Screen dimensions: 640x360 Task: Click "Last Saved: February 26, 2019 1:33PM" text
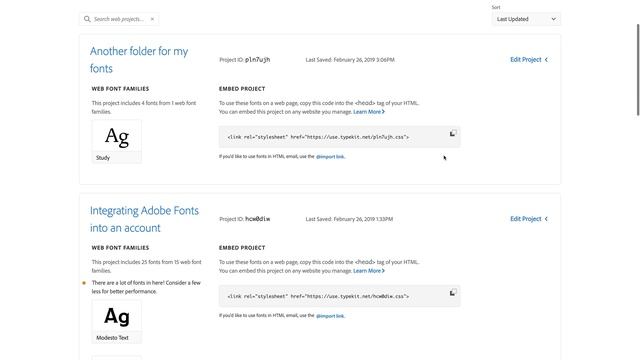pyautogui.click(x=349, y=219)
